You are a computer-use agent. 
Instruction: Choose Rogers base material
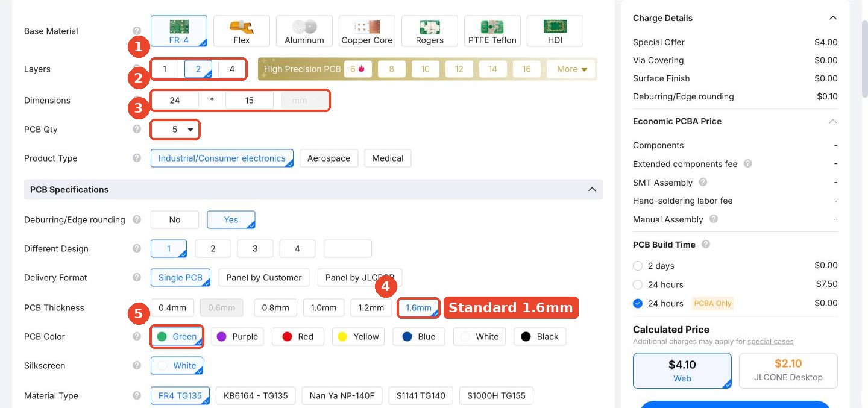430,31
